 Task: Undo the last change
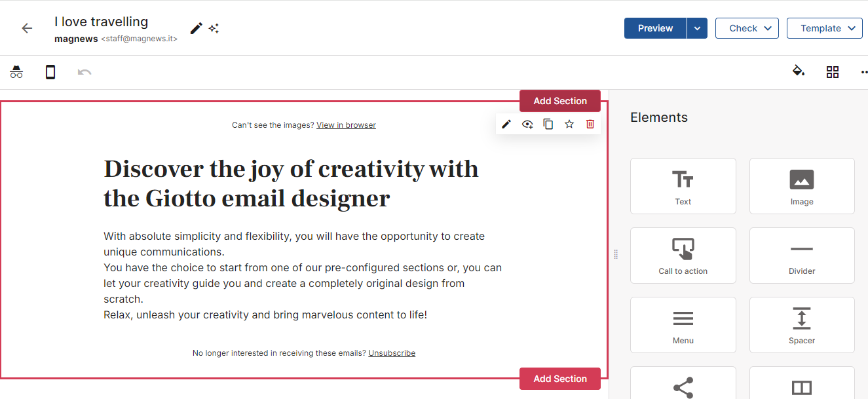click(85, 72)
